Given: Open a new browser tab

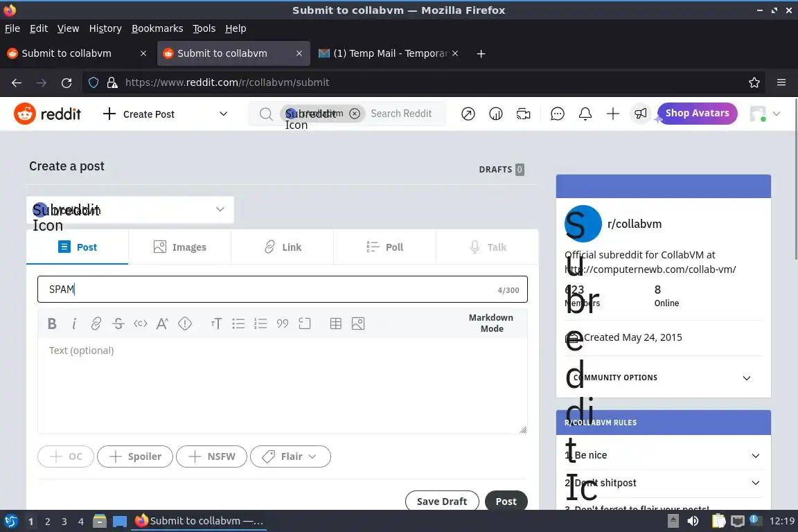Looking at the screenshot, I should pos(481,53).
